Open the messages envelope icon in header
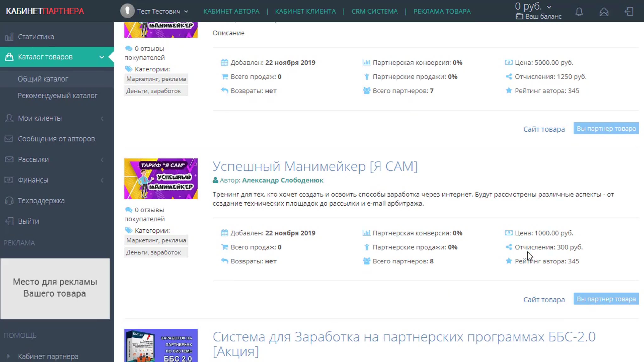The image size is (644, 362). click(x=604, y=11)
